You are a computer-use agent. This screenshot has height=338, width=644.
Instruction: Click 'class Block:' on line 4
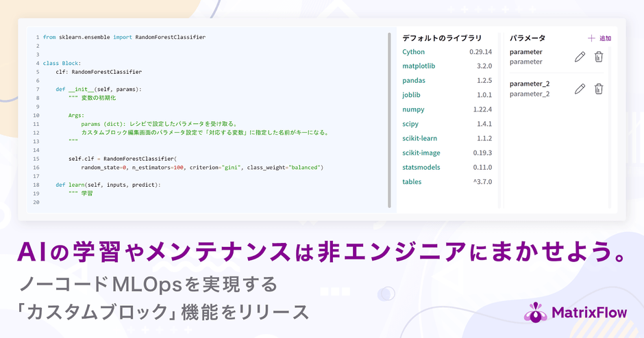point(62,63)
